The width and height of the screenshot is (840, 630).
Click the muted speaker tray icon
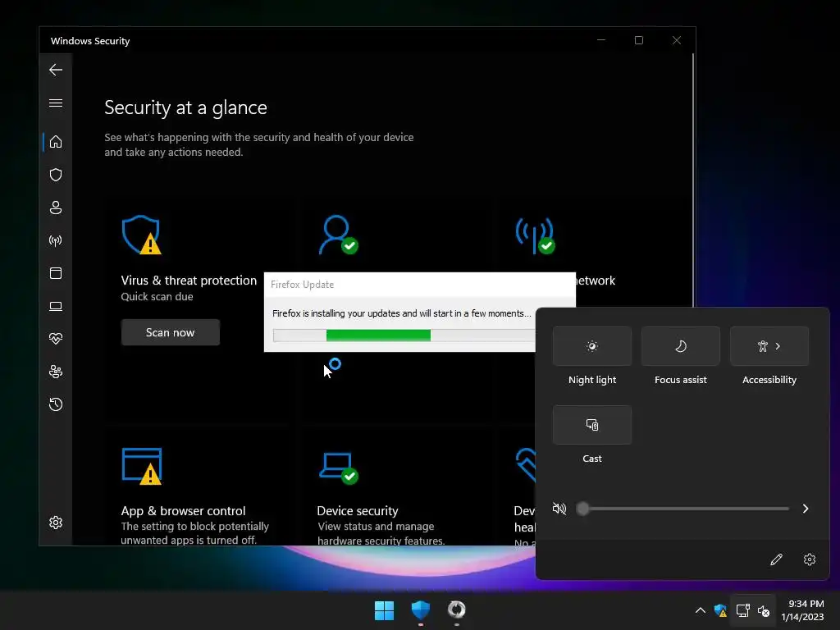click(x=764, y=610)
